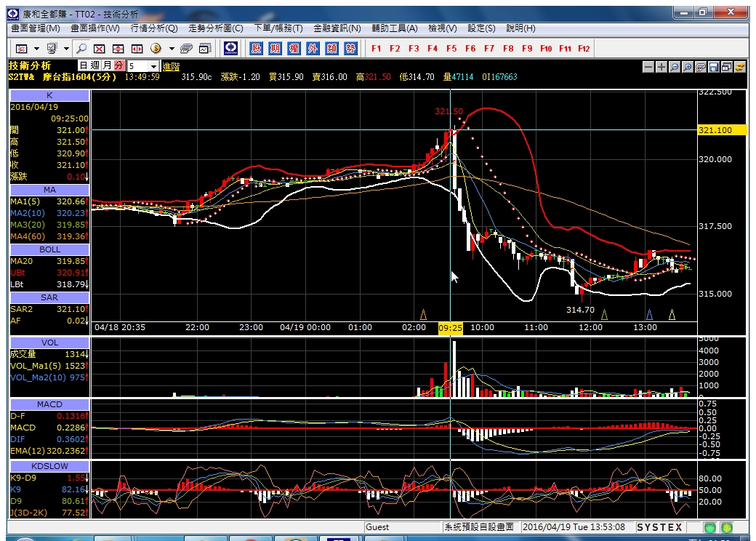Switch chart period to 週 (weekly)
The width and height of the screenshot is (756, 541).
[95, 65]
